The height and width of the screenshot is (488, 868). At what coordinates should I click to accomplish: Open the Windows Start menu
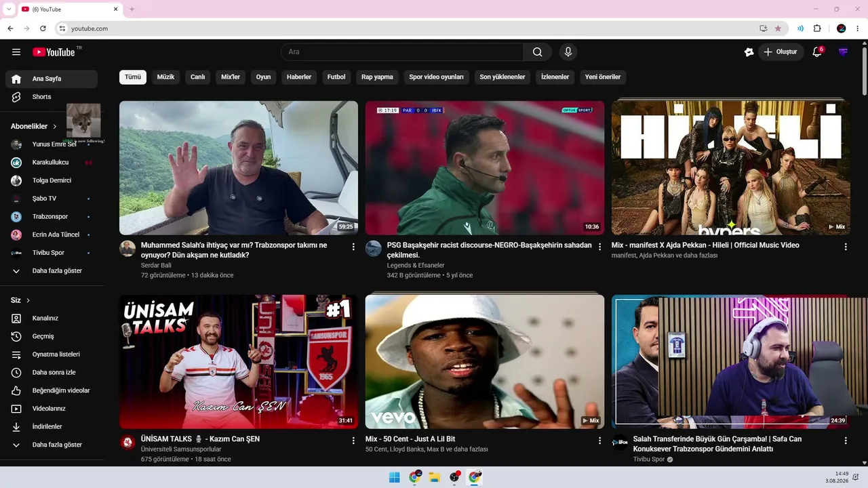(x=394, y=477)
